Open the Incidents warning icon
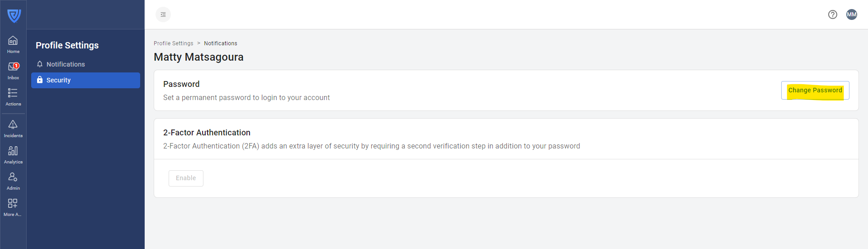This screenshot has width=868, height=249. click(13, 129)
